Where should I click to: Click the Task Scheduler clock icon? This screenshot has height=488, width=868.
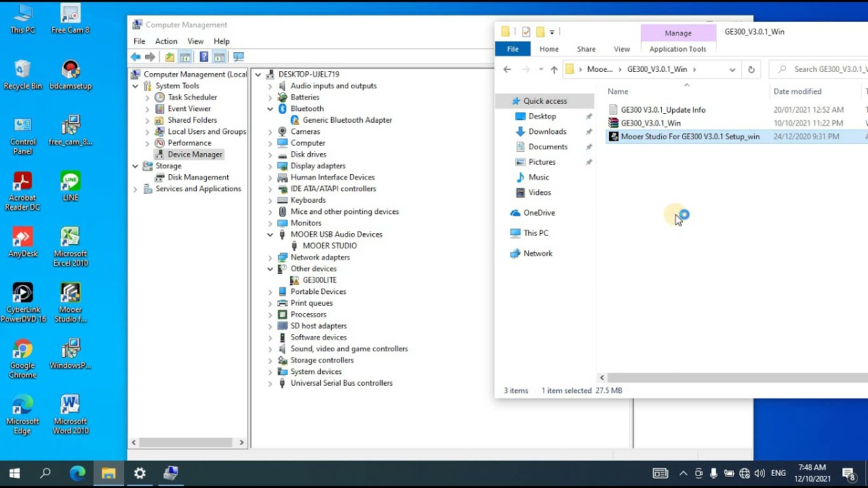pyautogui.click(x=160, y=97)
